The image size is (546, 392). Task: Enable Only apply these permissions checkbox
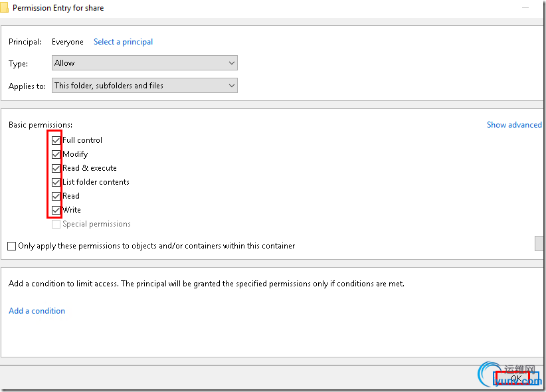coord(12,246)
